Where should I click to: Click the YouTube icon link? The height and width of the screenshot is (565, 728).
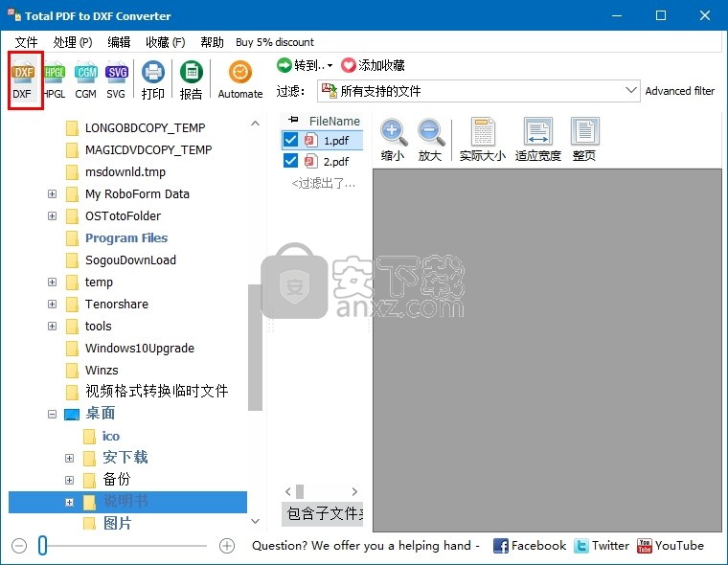click(645, 546)
